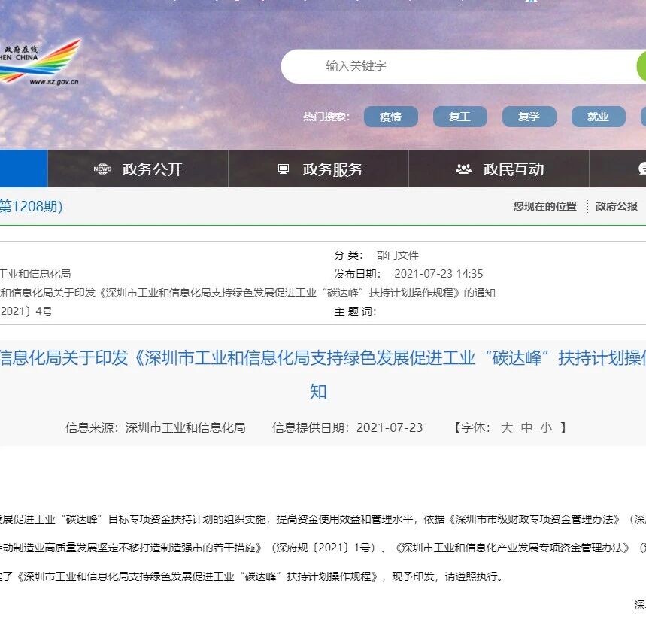Select the 复工 hot search tag

[x=459, y=117]
